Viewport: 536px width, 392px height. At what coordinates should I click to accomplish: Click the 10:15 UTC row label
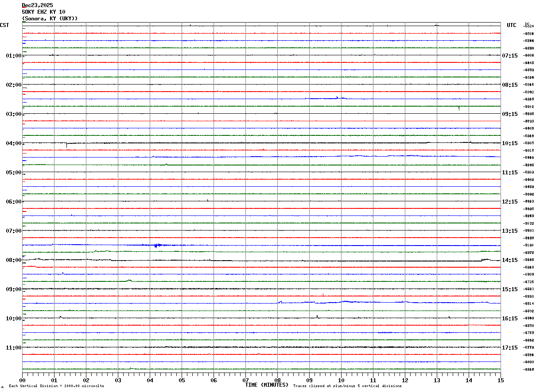tap(510, 143)
